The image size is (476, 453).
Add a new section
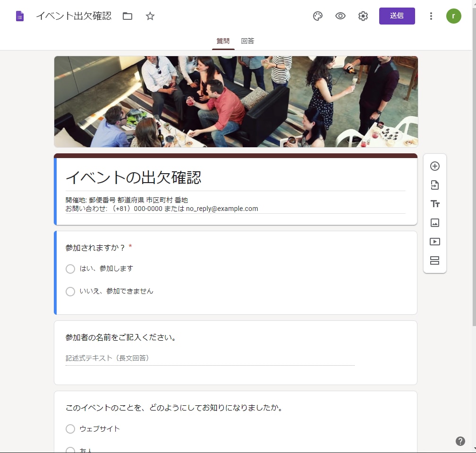pos(435,260)
